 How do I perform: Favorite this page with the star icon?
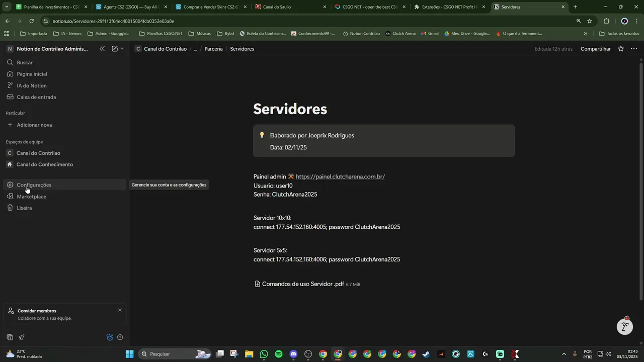pos(621,49)
